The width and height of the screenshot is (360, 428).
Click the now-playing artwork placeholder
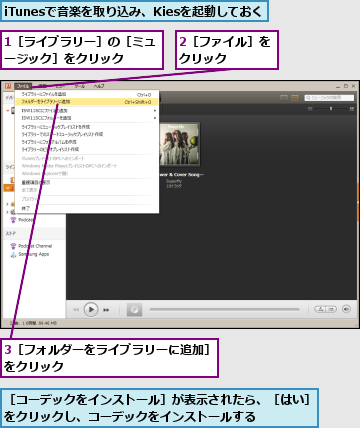pyautogui.click(x=134, y=310)
